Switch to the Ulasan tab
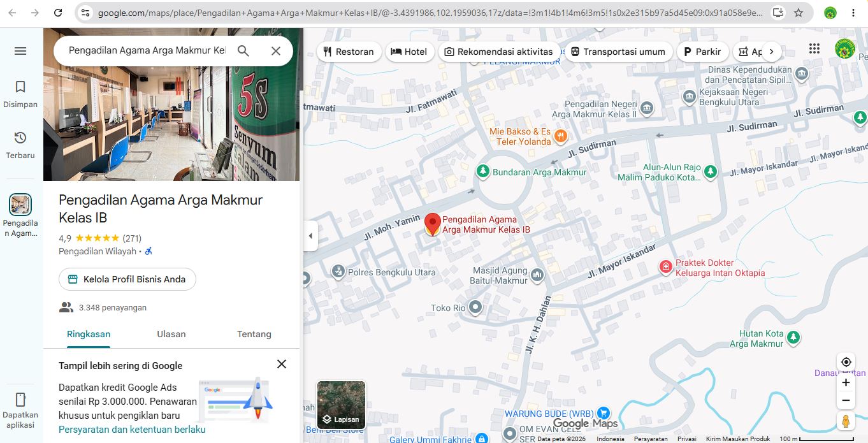868x443 pixels. tap(171, 334)
